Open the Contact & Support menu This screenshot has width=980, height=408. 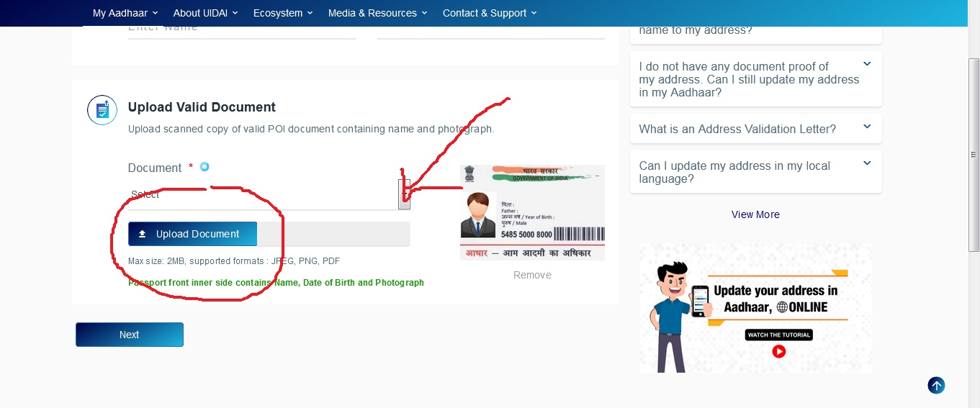pos(490,13)
